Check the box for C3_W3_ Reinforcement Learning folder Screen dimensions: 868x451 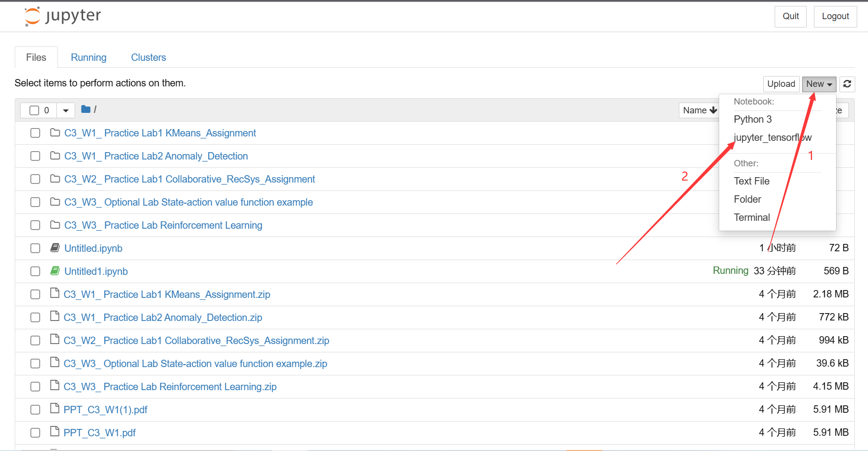tap(35, 225)
